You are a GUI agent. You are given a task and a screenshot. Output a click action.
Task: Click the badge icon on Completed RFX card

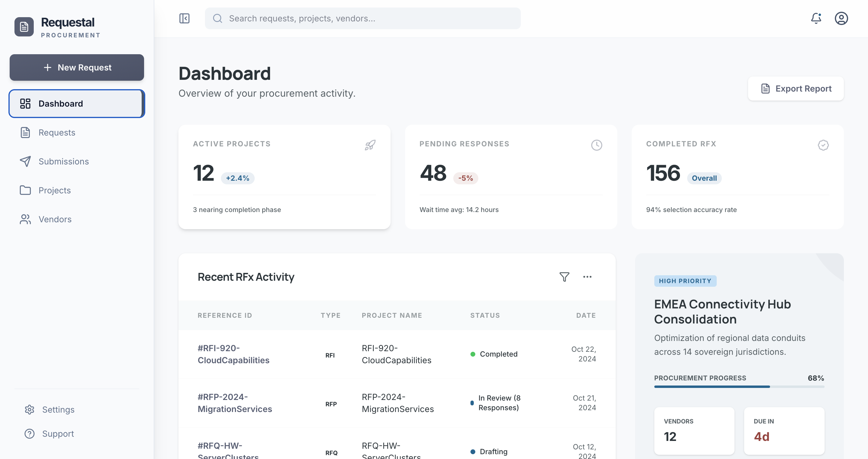tap(823, 145)
